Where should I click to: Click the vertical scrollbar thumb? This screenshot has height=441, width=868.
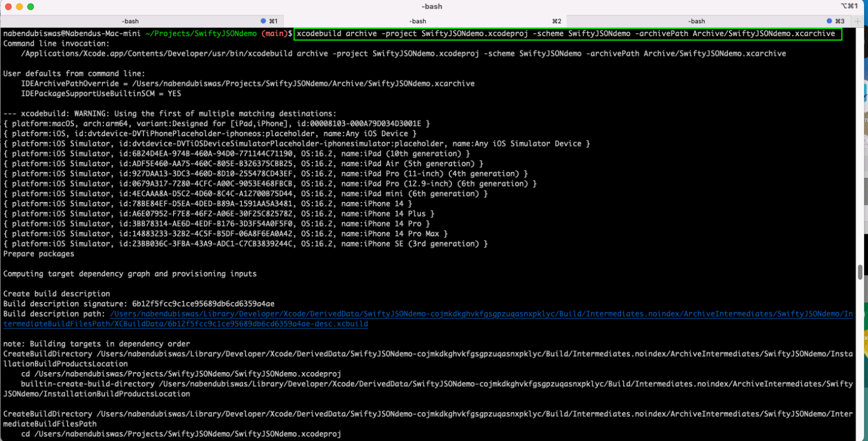860,272
